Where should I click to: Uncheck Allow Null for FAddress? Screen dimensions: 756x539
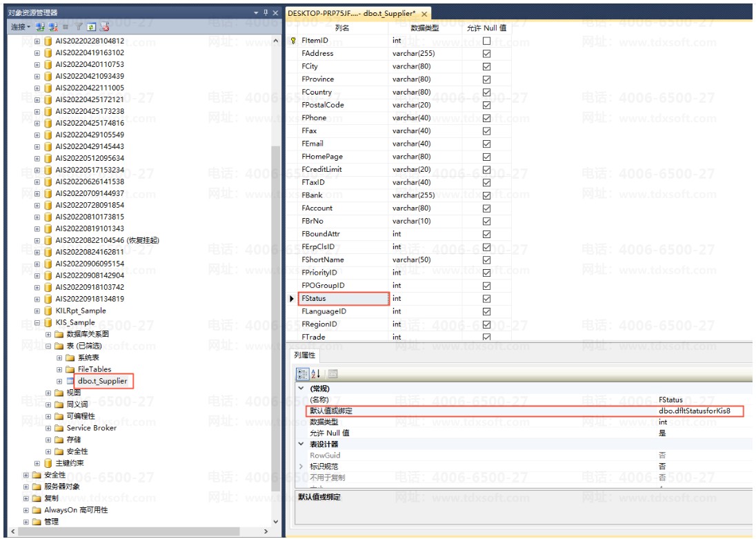coord(486,54)
